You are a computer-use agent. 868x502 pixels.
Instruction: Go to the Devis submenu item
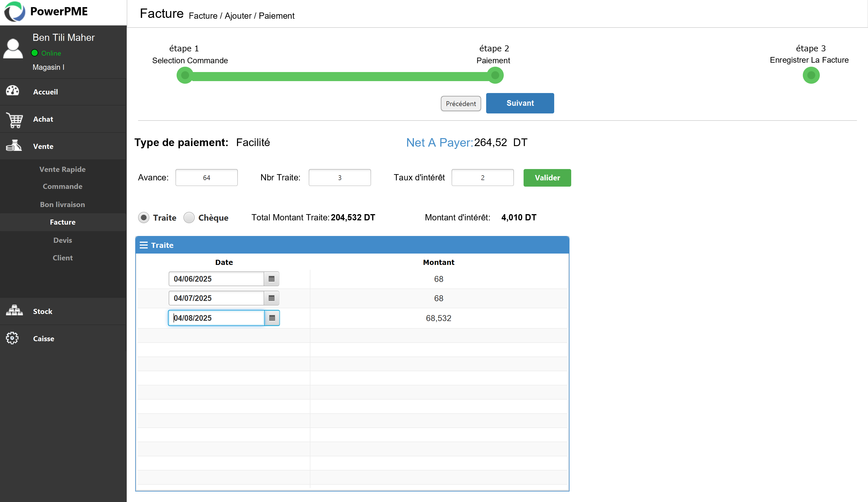63,240
